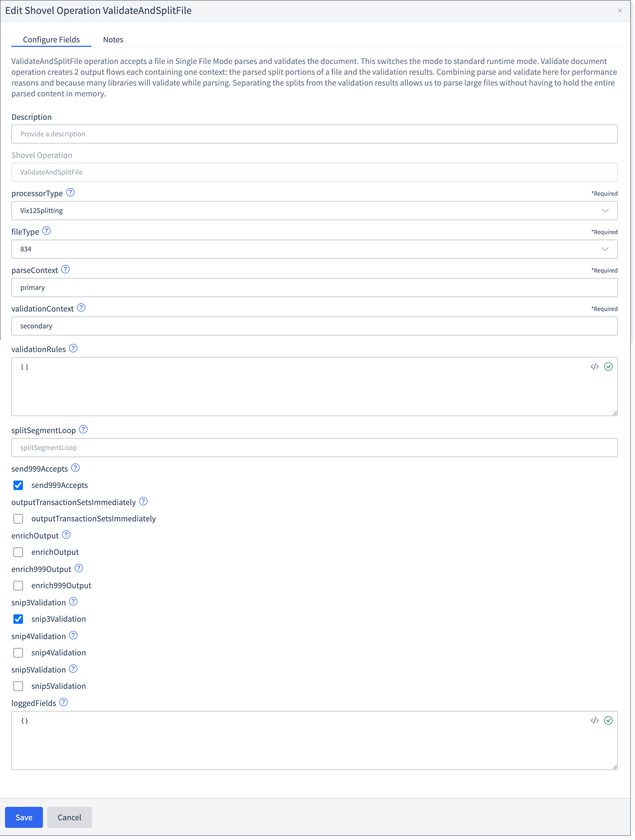This screenshot has height=840, width=635.
Task: Open the fileType help tooltip icon
Action: 46,231
